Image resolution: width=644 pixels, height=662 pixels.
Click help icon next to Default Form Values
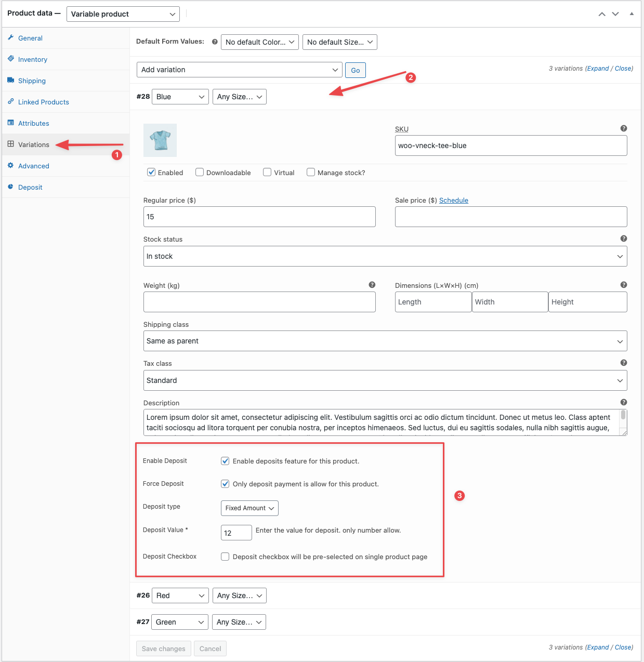[215, 42]
